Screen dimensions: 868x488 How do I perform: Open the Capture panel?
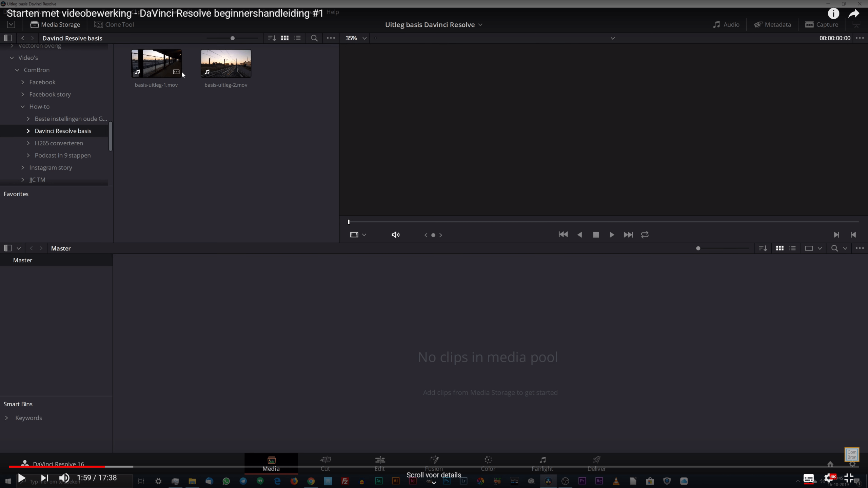[822, 24]
